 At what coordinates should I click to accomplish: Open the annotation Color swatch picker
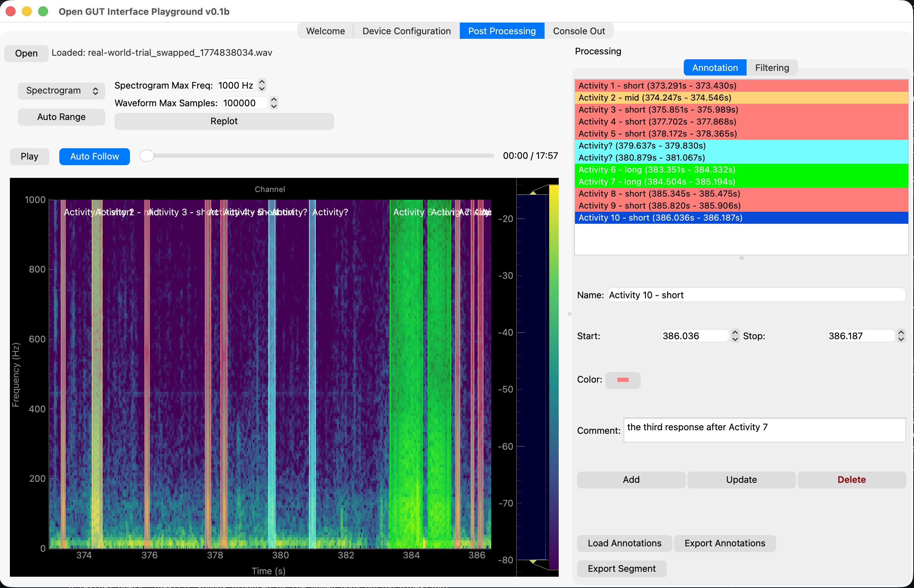(x=623, y=380)
